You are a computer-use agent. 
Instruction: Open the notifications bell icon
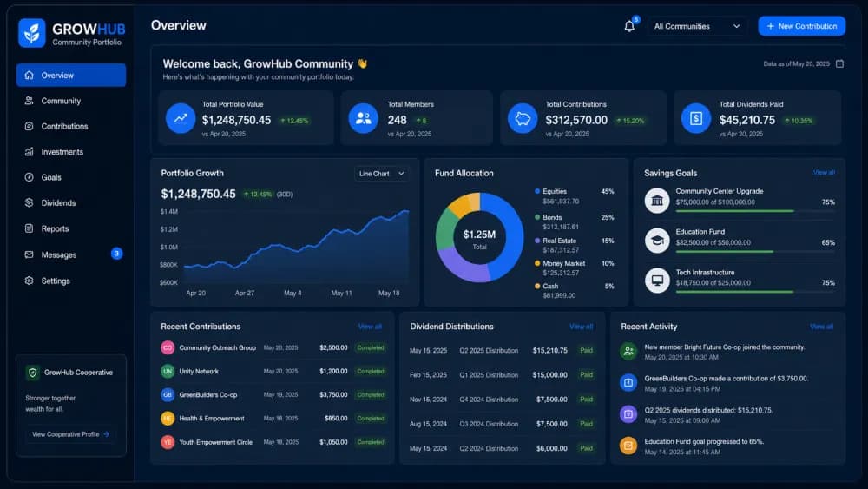[629, 26]
